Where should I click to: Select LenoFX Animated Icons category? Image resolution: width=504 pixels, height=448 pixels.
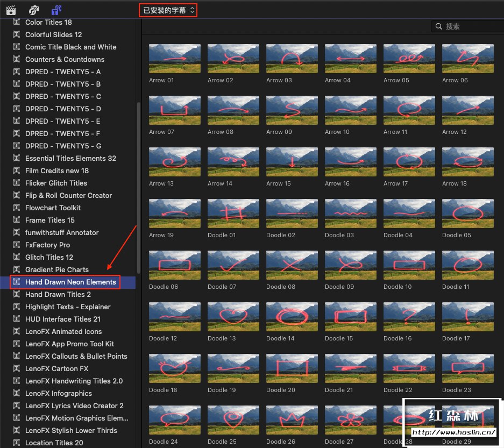(63, 331)
